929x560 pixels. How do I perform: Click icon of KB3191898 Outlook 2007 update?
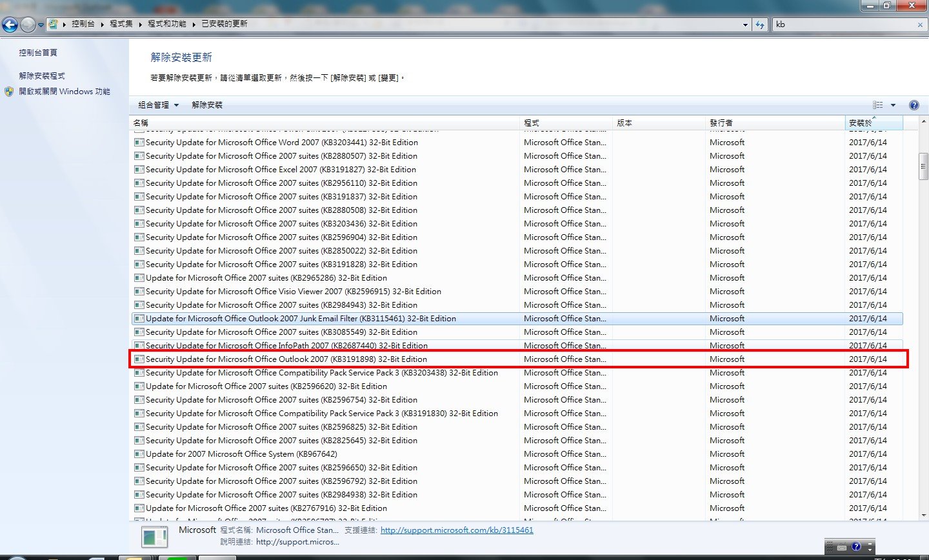pyautogui.click(x=139, y=359)
